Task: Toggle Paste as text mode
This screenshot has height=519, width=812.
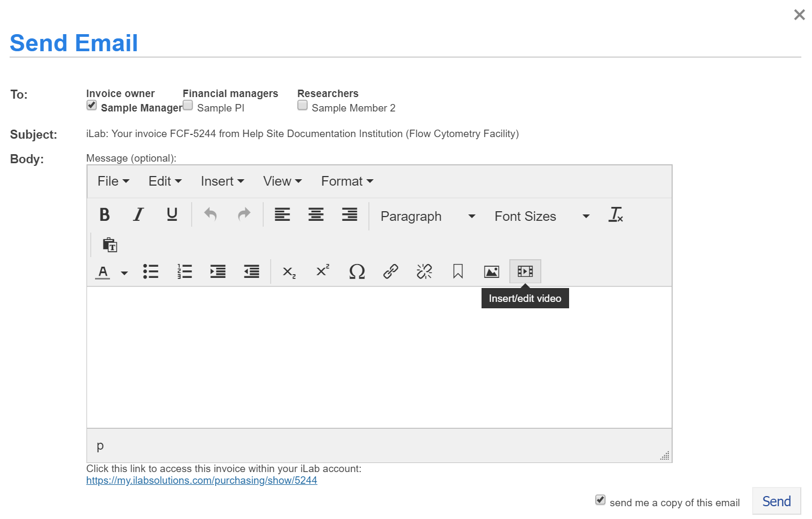Action: click(110, 245)
